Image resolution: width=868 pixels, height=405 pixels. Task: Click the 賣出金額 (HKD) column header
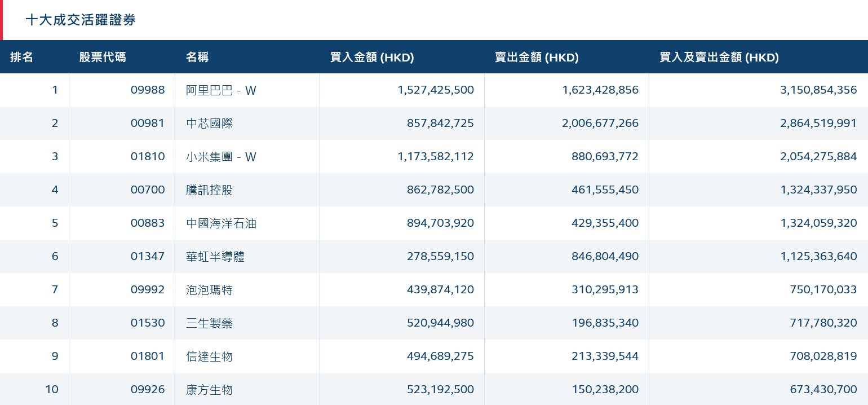click(x=537, y=57)
